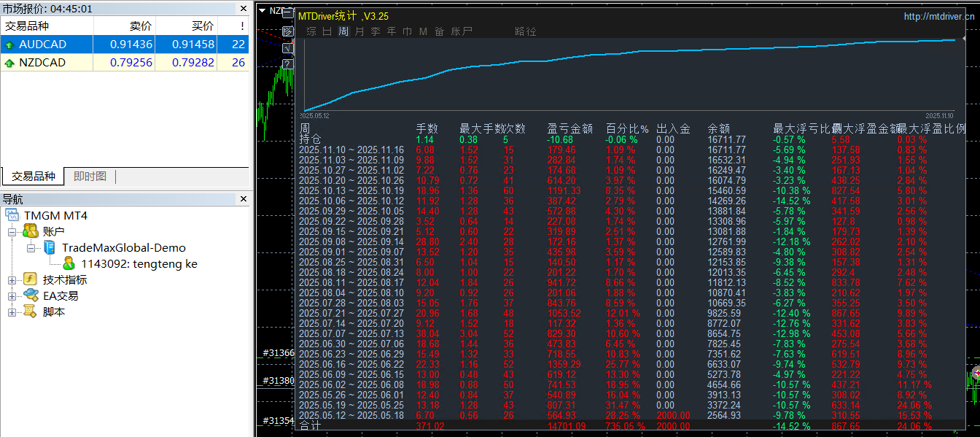Close the 导航 Navigator panel

click(244, 198)
